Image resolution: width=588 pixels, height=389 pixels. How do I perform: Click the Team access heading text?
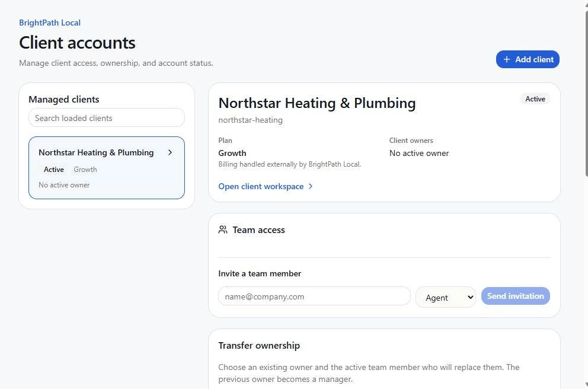point(259,230)
